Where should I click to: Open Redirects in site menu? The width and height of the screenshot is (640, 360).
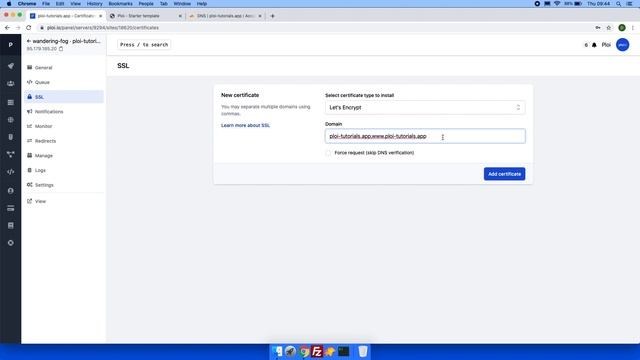[64, 141]
